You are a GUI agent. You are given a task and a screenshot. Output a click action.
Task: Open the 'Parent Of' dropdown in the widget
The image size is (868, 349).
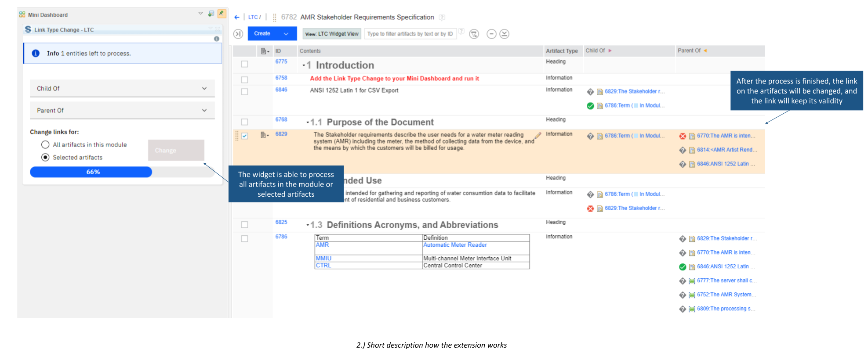click(x=122, y=110)
